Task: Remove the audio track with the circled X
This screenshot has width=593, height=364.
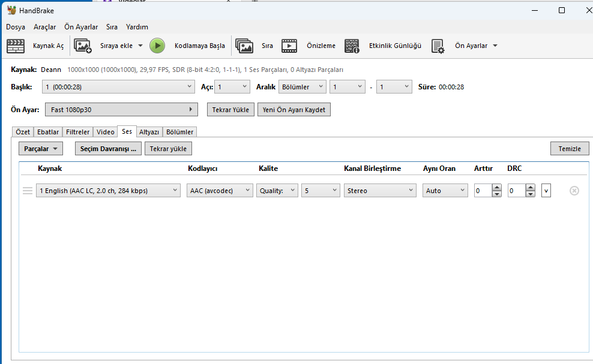Action: click(574, 191)
